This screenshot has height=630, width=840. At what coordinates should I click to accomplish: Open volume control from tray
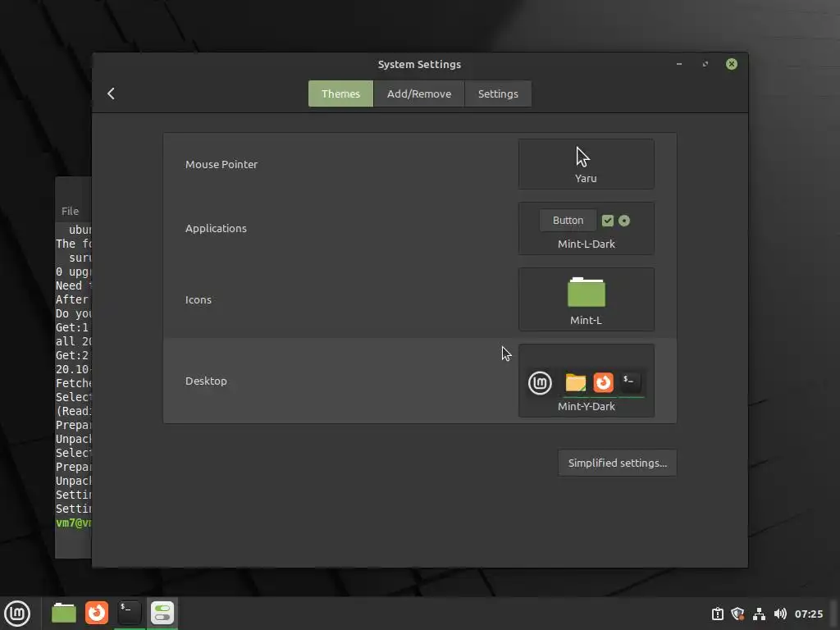click(780, 614)
